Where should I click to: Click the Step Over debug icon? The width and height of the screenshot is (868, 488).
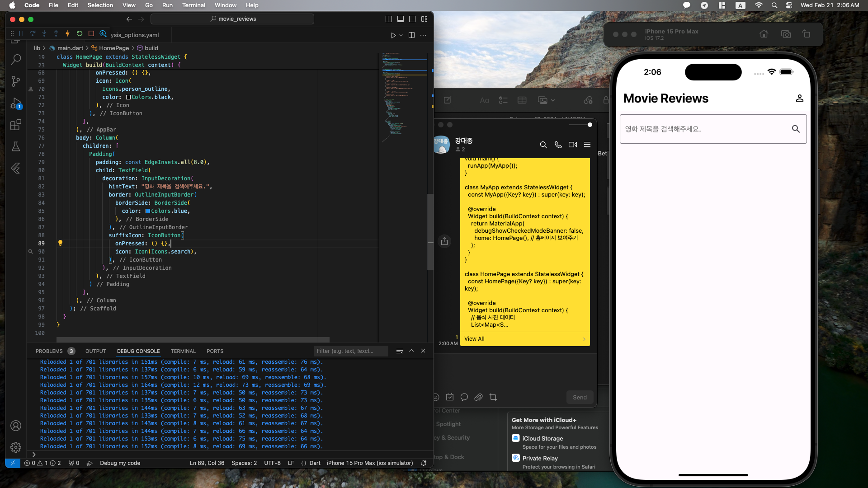[33, 34]
